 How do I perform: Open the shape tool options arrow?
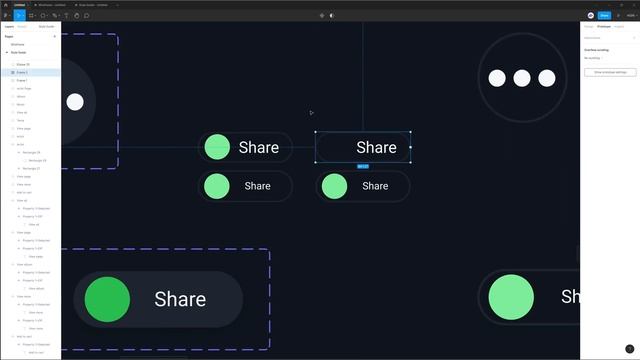[x=47, y=16]
